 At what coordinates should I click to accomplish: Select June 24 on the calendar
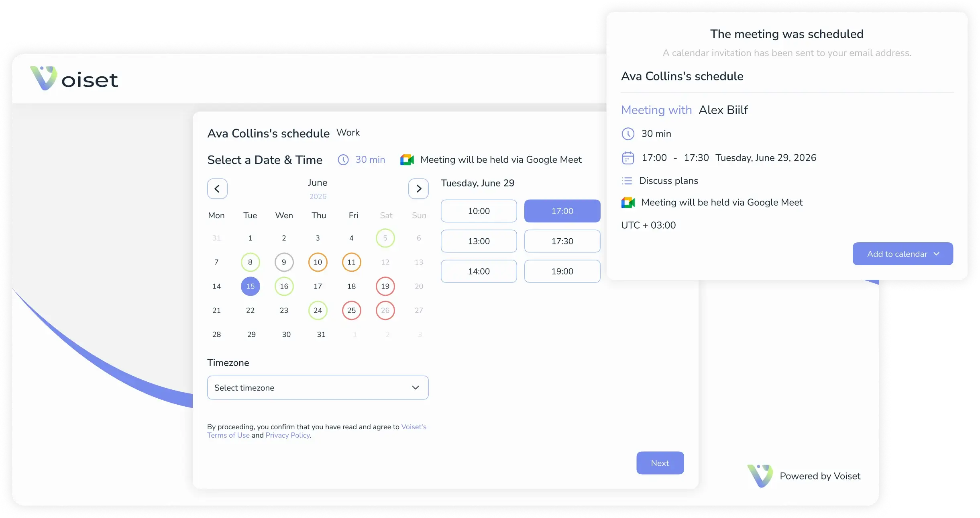[318, 310]
